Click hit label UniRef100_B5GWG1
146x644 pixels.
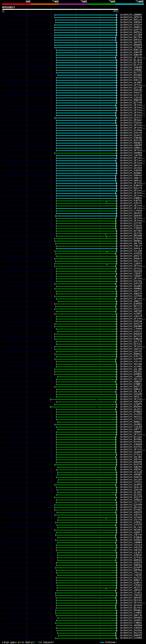131,610
